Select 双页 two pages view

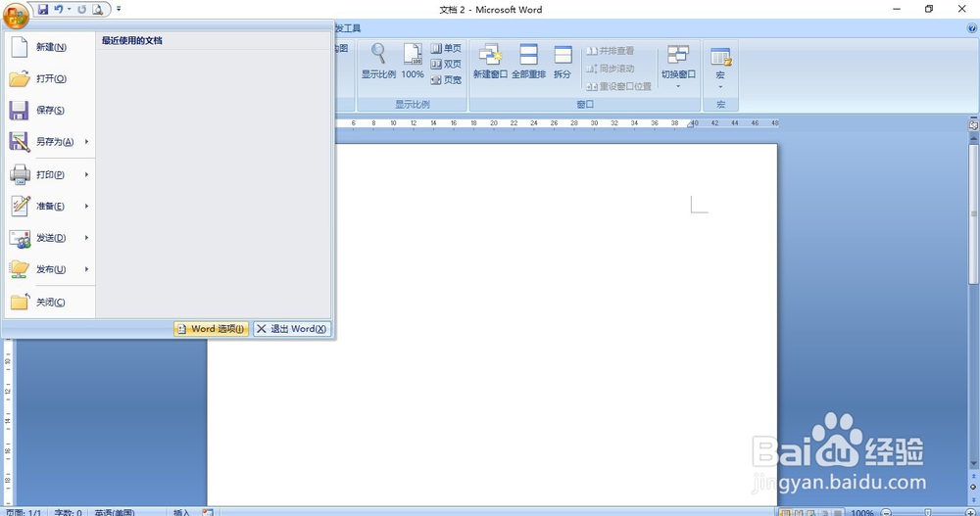pyautogui.click(x=446, y=64)
